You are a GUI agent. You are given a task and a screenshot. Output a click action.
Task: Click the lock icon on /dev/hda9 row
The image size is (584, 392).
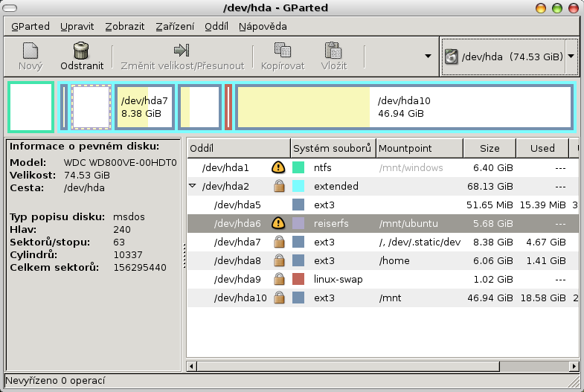tap(279, 279)
